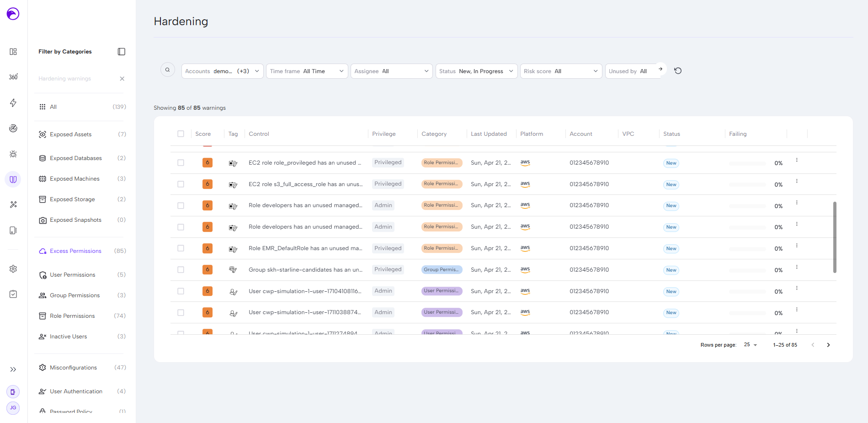The width and height of the screenshot is (868, 423).
Task: Sort table by Last Updated column
Action: (489, 134)
